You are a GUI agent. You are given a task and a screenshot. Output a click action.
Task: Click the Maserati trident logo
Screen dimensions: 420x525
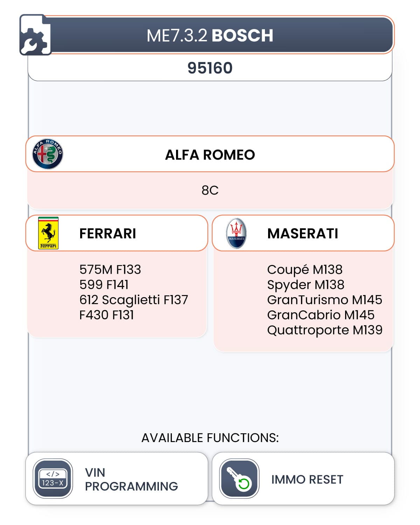[x=236, y=233]
